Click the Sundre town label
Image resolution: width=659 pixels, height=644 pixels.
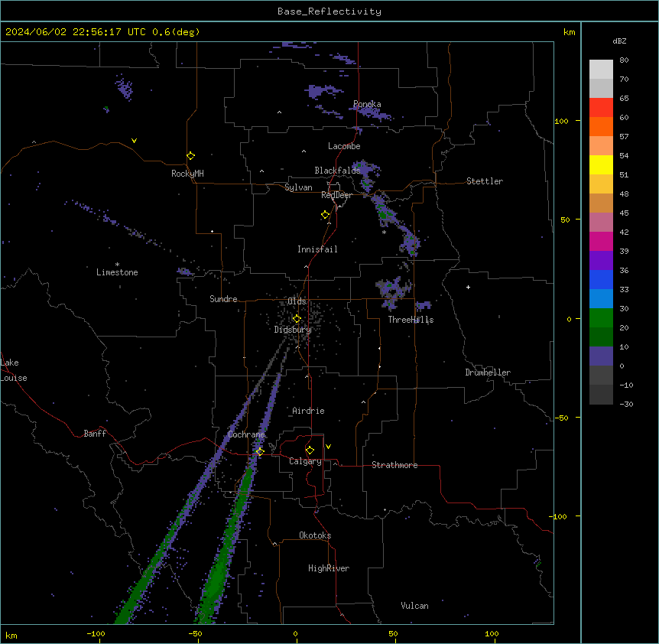click(x=223, y=299)
